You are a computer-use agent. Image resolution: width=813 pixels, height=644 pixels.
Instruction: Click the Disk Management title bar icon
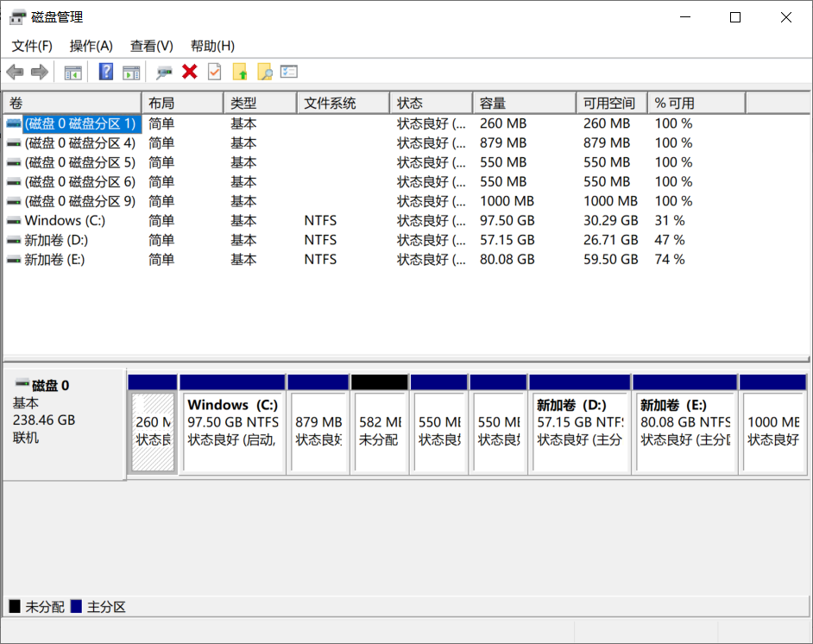(x=17, y=17)
